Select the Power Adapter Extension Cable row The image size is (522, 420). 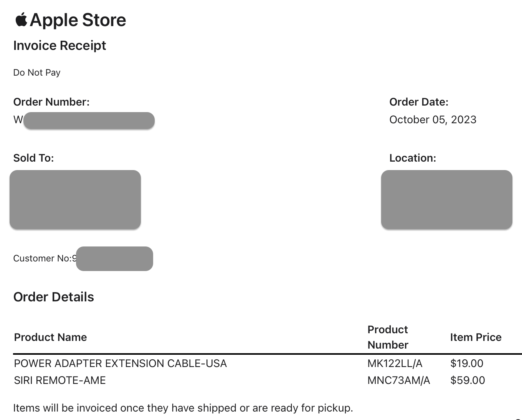[268, 363]
